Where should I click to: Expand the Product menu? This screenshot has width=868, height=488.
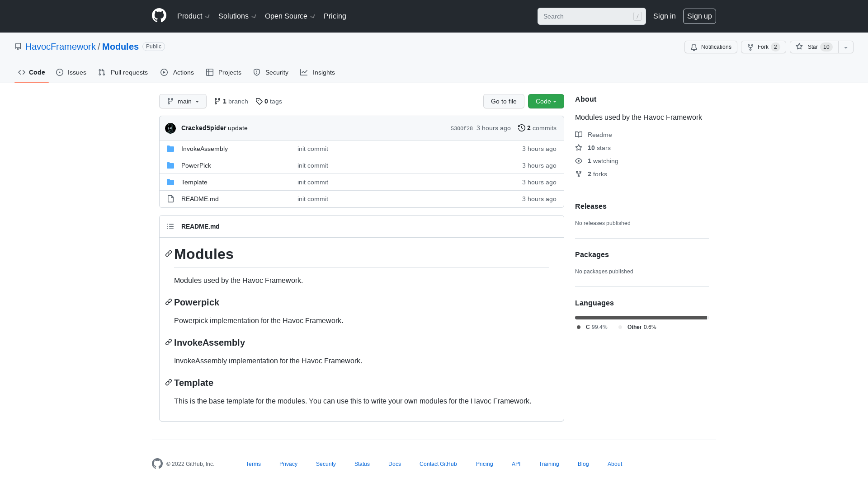(193, 16)
